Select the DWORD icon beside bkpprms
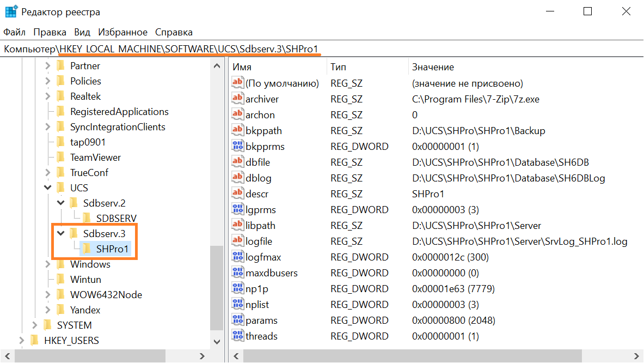The width and height of the screenshot is (644, 363). click(x=238, y=146)
